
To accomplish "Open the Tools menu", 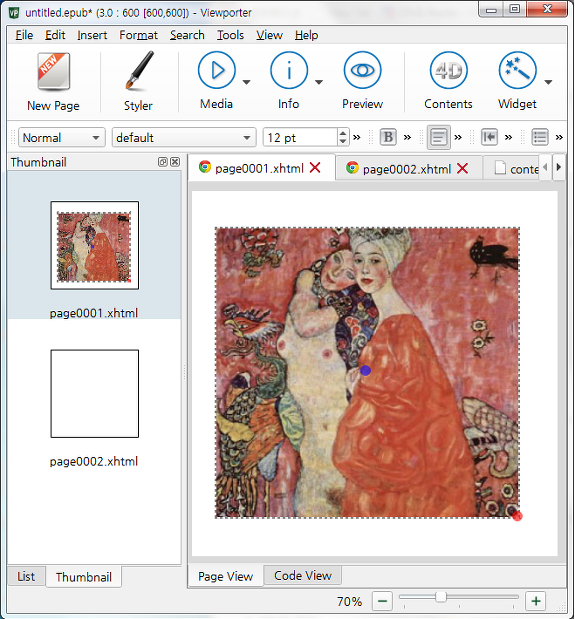I will click(x=230, y=35).
